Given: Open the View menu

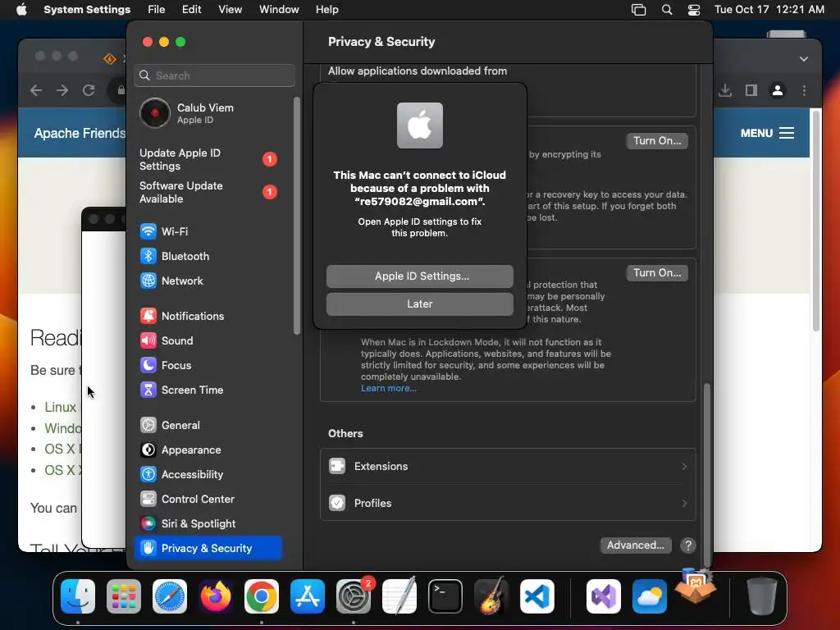Looking at the screenshot, I should [x=230, y=10].
